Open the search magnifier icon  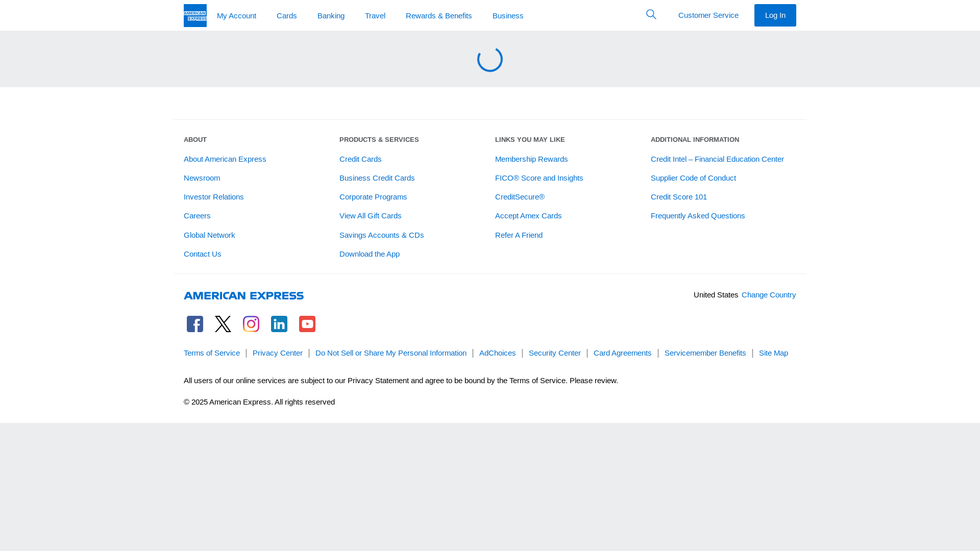coord(651,14)
